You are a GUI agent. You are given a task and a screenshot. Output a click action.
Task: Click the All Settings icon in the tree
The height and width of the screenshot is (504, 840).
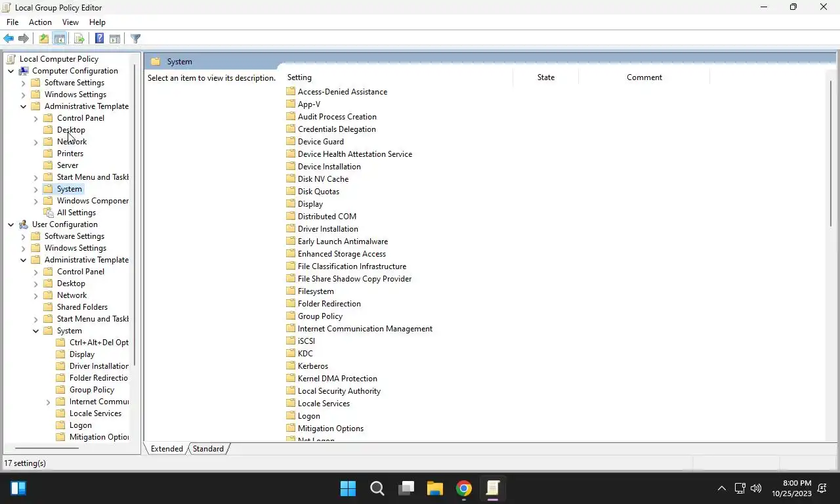(x=48, y=213)
